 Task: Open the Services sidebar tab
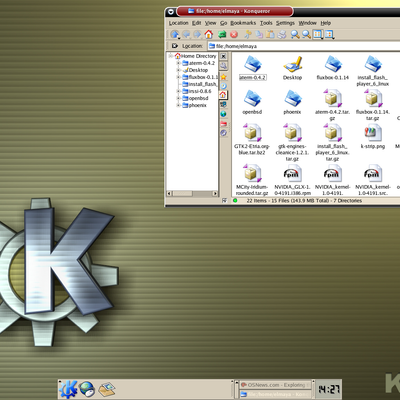click(223, 133)
